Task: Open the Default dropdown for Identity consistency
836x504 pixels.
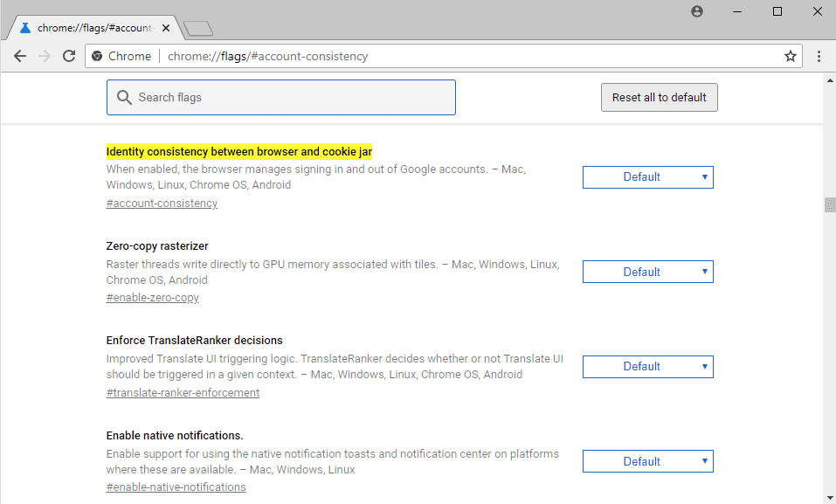Action: pos(648,177)
